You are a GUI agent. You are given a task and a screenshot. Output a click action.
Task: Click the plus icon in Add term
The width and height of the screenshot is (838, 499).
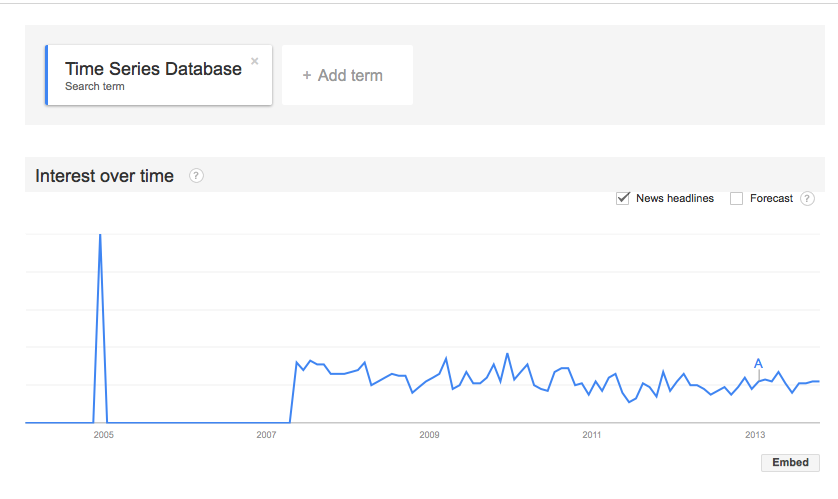coord(307,75)
